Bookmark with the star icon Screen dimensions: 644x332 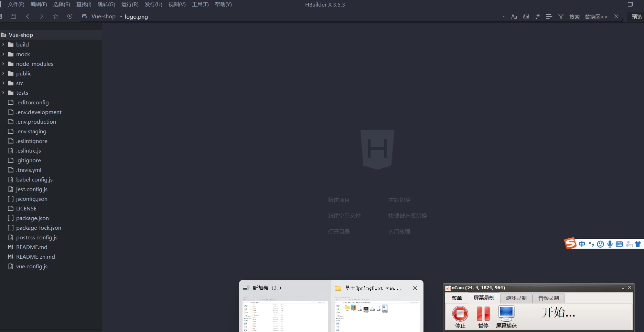pos(56,16)
